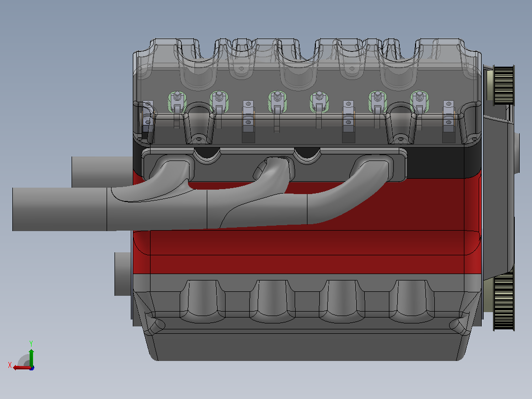Viewport: 532px width, 399px height.
Task: Select the transparent valve cover on top
Action: pyautogui.click(x=307, y=92)
